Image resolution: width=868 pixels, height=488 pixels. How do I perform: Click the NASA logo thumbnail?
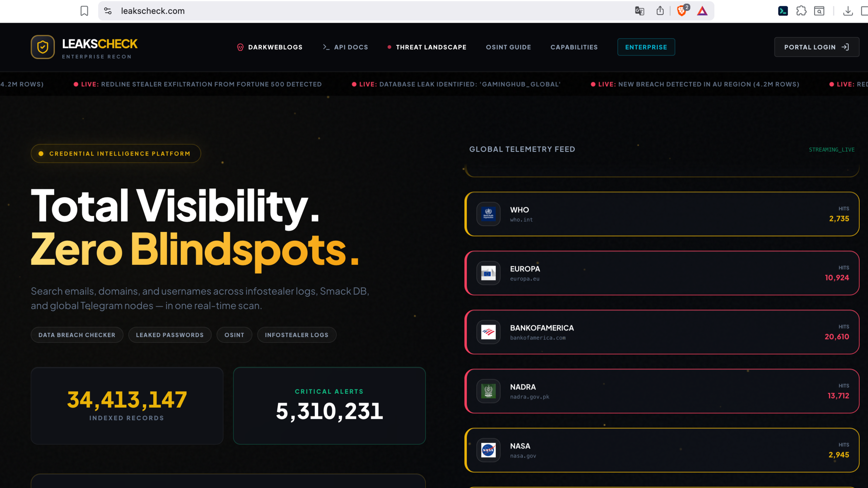coord(488,450)
